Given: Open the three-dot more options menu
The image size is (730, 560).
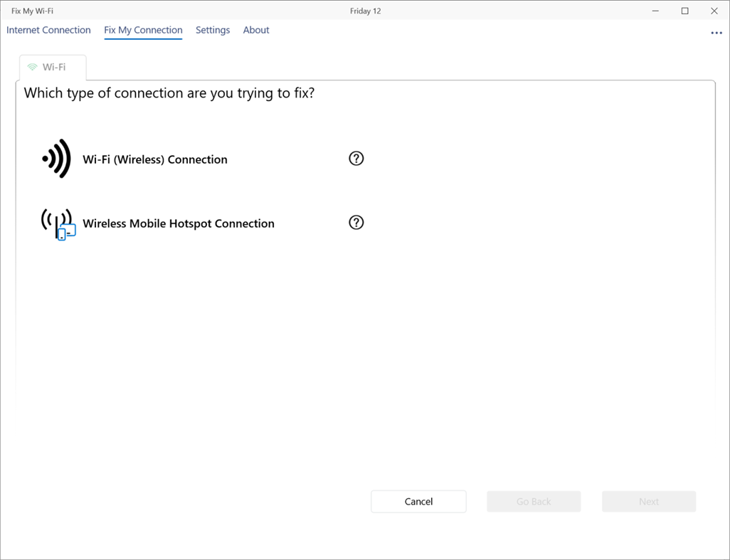Looking at the screenshot, I should pyautogui.click(x=716, y=33).
